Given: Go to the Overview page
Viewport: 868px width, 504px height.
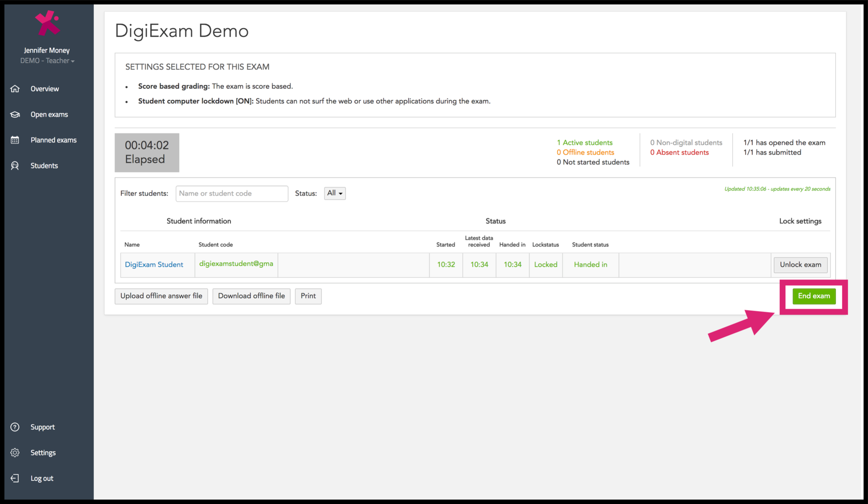Looking at the screenshot, I should tap(45, 89).
